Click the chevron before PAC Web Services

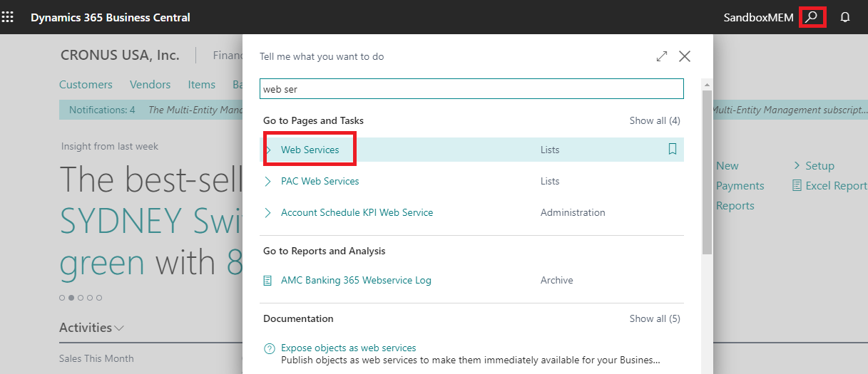[x=268, y=181]
